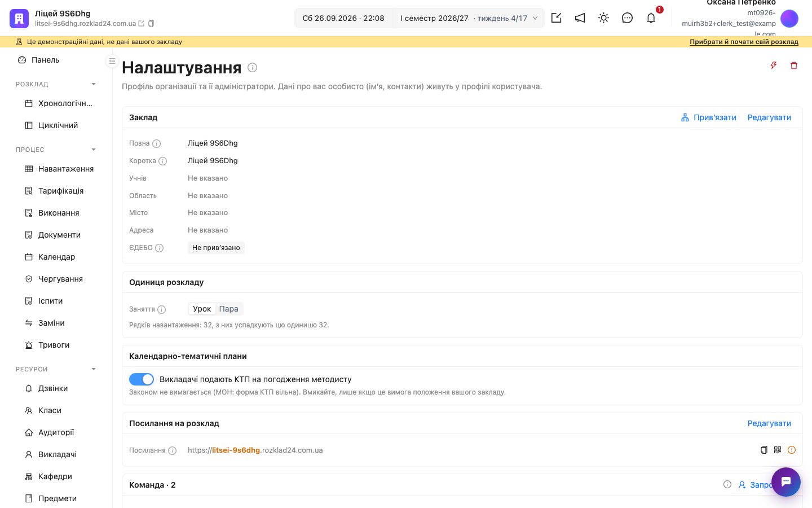Open the floating chat support button
Viewport: 812px width, 508px height.
(x=786, y=482)
